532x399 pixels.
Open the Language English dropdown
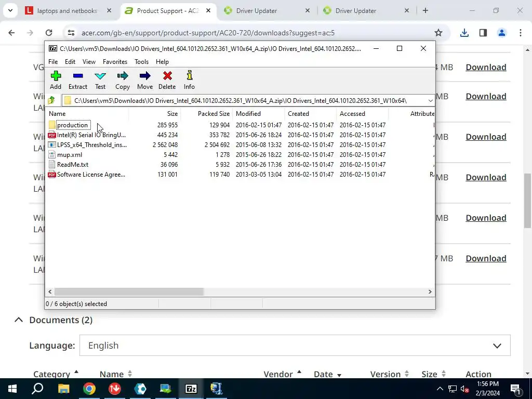[295, 345]
